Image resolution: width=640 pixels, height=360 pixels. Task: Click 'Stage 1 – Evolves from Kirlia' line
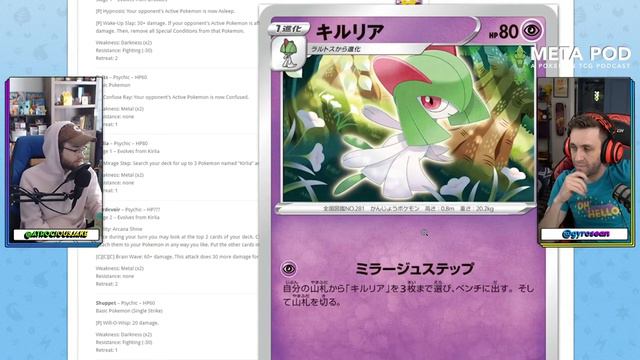pos(131,151)
